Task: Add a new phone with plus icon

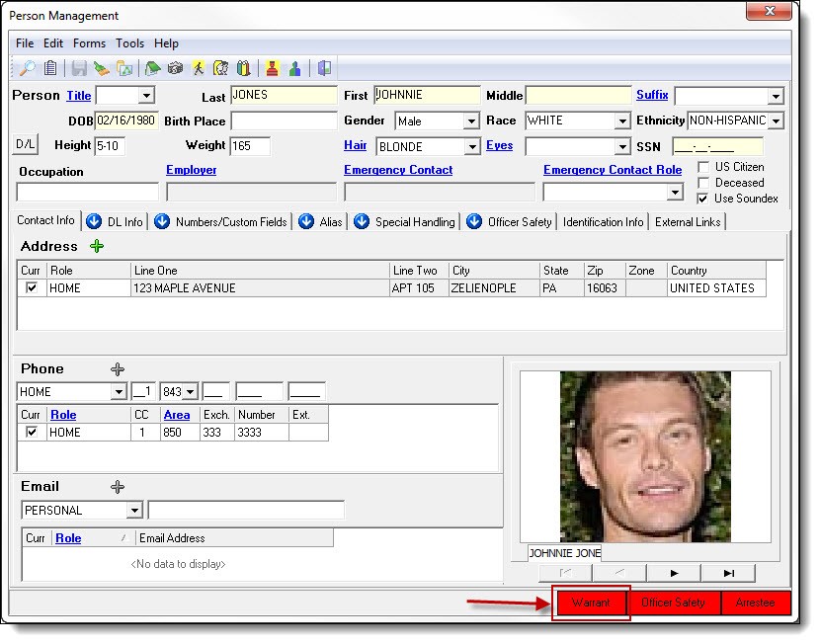Action: click(x=118, y=368)
